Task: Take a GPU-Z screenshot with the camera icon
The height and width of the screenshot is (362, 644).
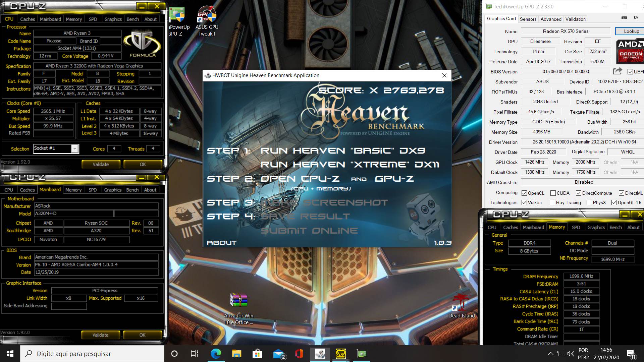Action: coord(624,18)
